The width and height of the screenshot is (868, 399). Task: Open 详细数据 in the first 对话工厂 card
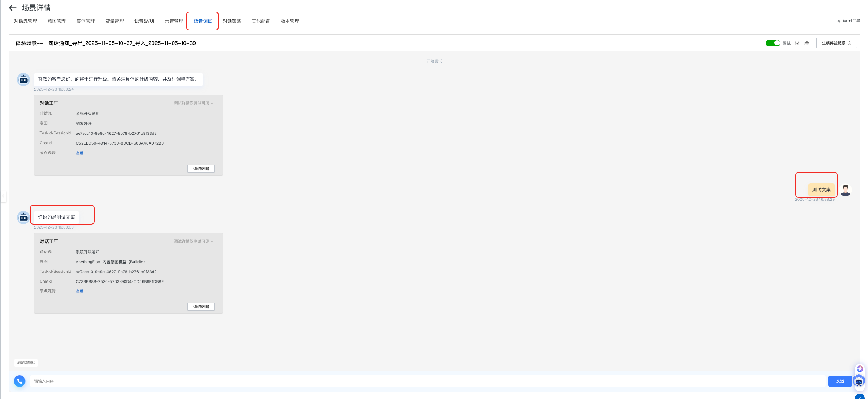pyautogui.click(x=201, y=169)
